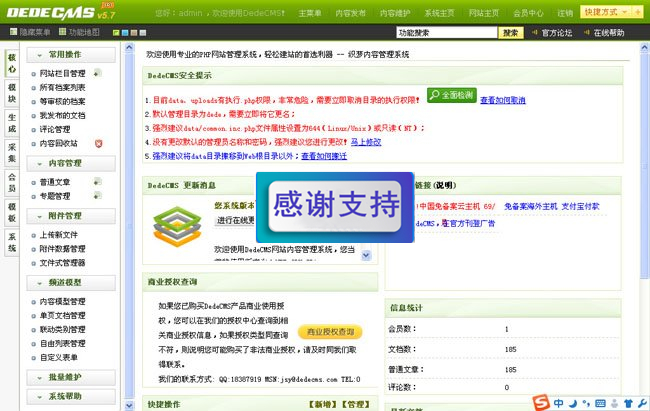
Task: Click 注销 to log out
Action: pyautogui.click(x=565, y=13)
